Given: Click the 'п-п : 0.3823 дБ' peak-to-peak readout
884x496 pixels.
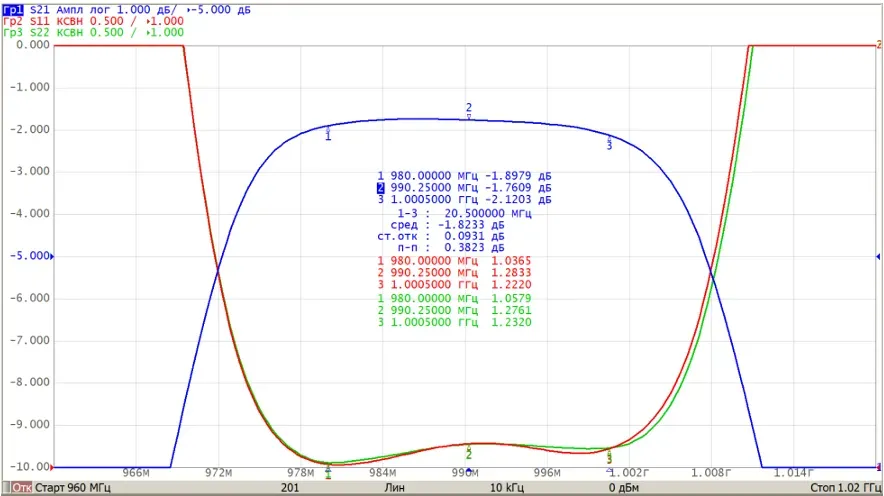Looking at the screenshot, I should tap(450, 247).
